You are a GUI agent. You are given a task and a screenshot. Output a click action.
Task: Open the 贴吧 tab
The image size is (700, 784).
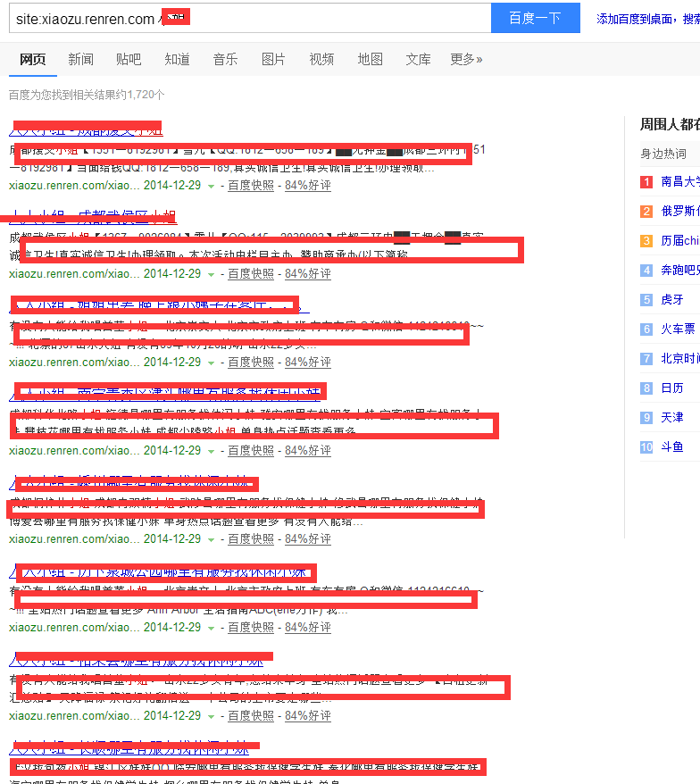[129, 60]
